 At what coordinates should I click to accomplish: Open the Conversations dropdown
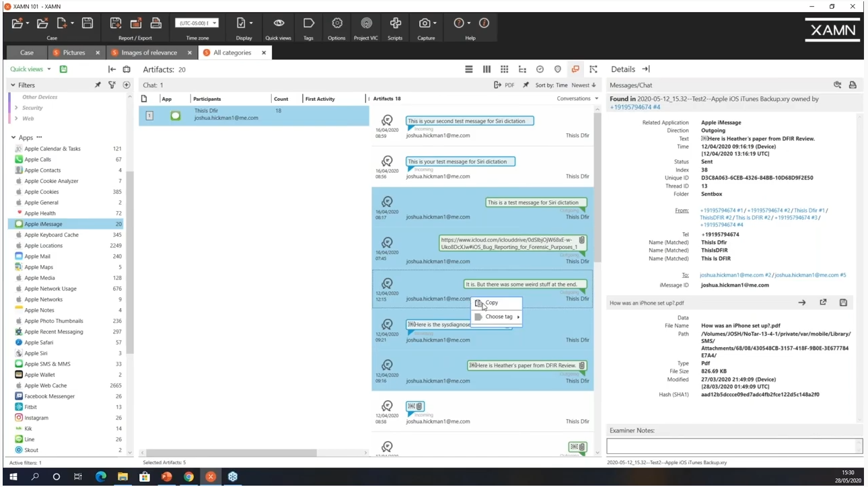coord(577,99)
